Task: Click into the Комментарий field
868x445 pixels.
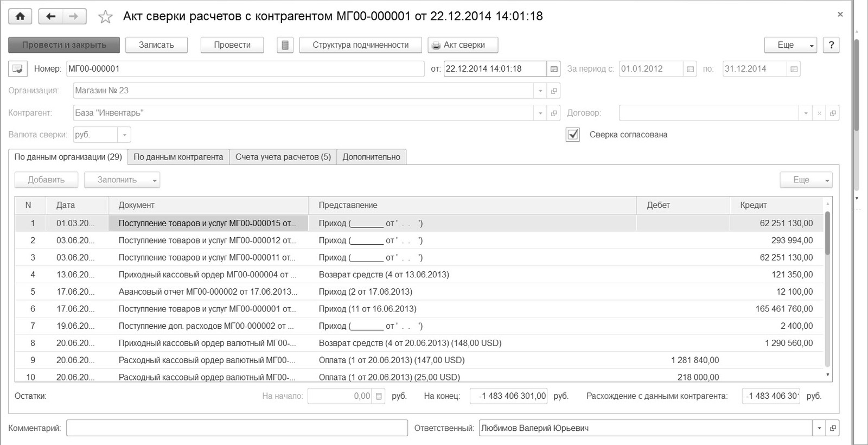Action: [x=237, y=428]
